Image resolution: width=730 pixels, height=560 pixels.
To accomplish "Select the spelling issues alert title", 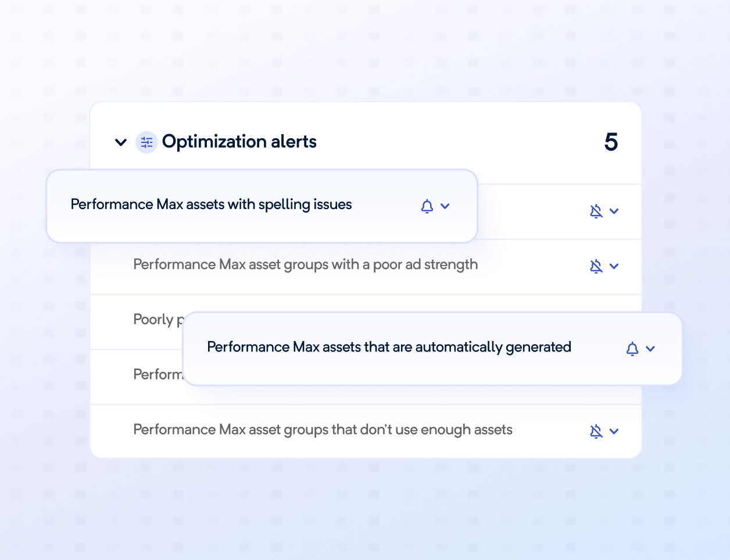I will (211, 204).
